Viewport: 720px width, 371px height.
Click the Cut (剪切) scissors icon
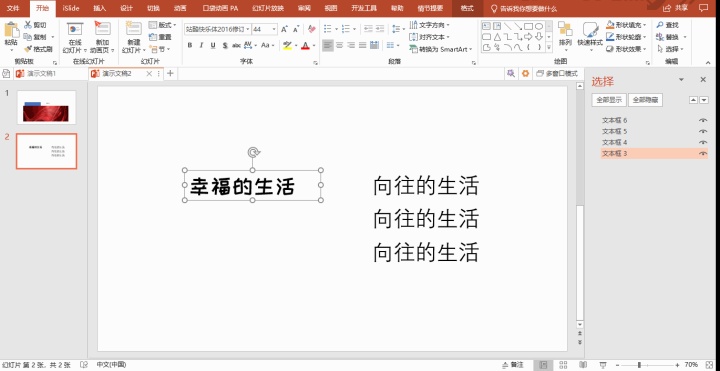pyautogui.click(x=28, y=25)
